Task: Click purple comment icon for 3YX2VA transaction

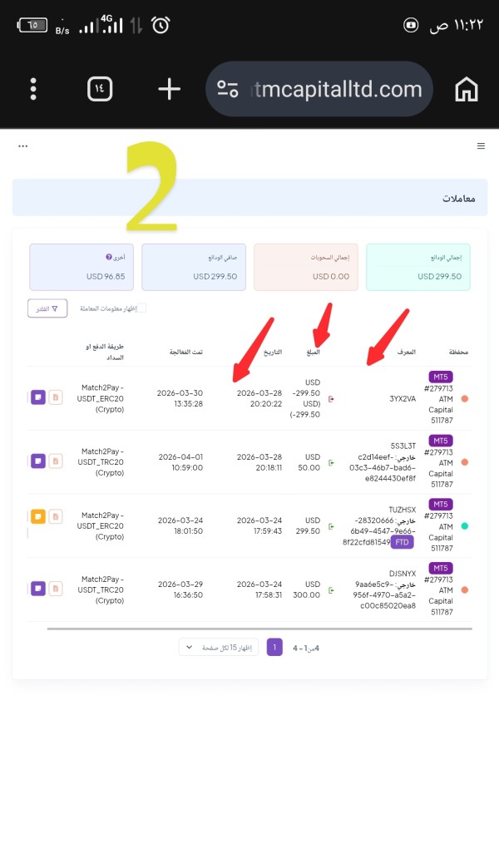Action: click(x=38, y=397)
